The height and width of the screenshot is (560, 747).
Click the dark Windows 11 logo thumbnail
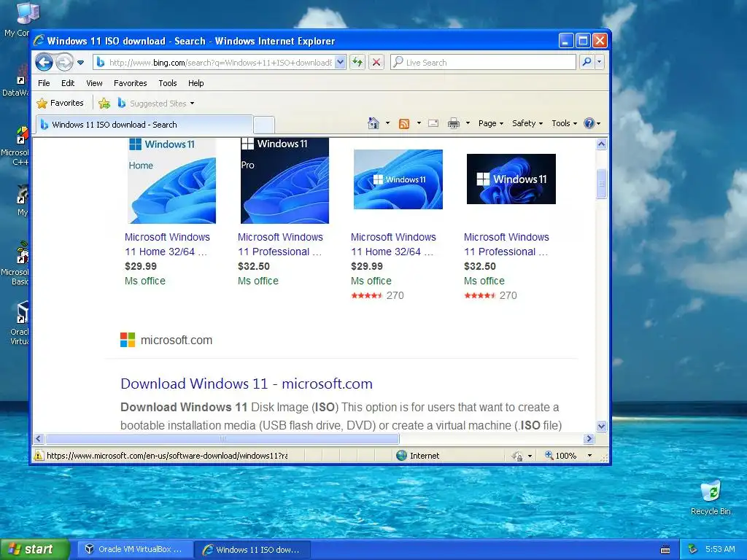click(511, 179)
